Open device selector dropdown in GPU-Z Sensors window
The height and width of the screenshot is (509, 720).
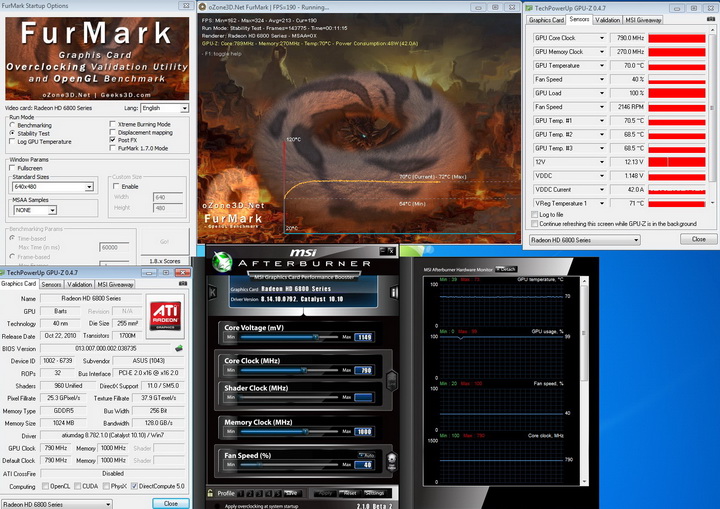coord(585,240)
